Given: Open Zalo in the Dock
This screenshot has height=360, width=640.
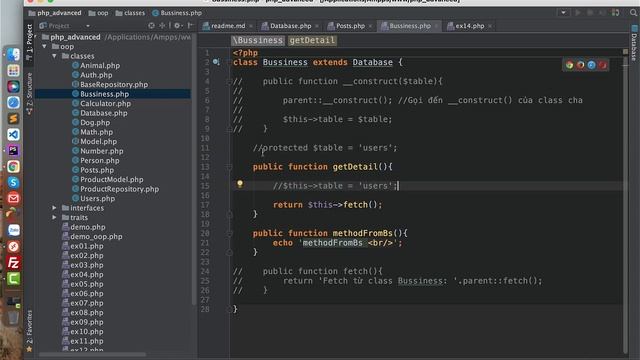Looking at the screenshot, I should click(13, 230).
